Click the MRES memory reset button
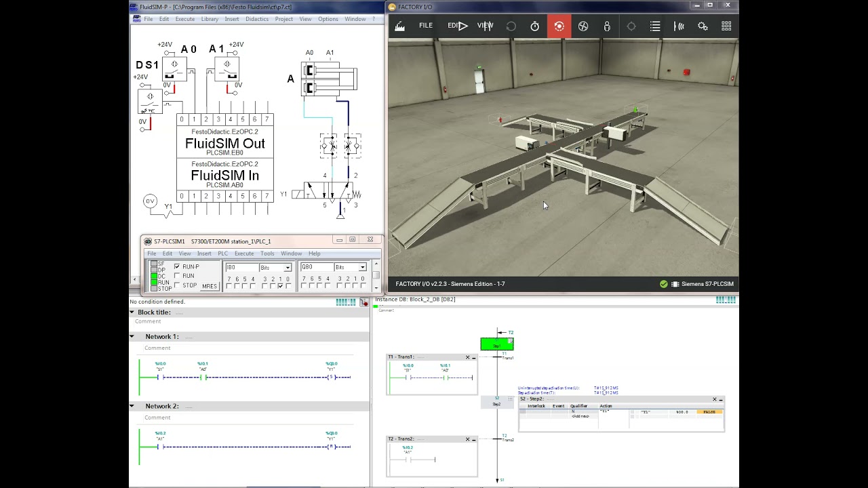Screen dimensions: 868x488 (x=210, y=286)
